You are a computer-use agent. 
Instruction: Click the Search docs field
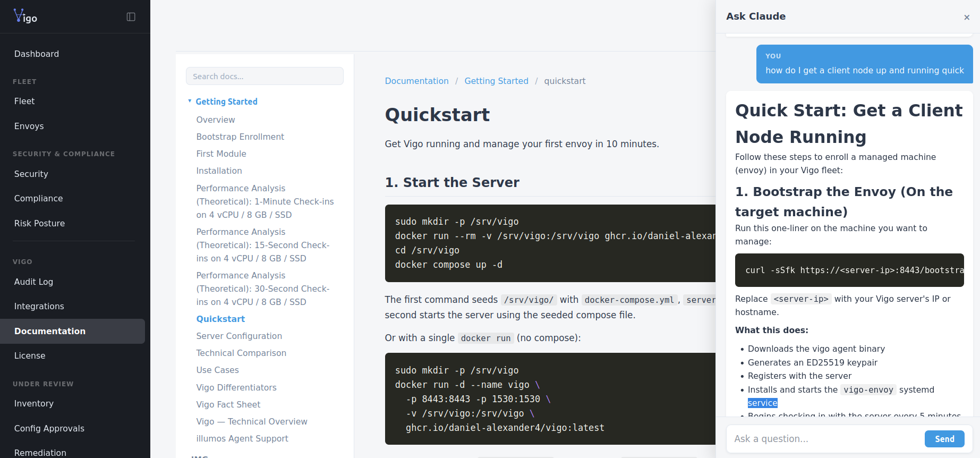click(265, 76)
